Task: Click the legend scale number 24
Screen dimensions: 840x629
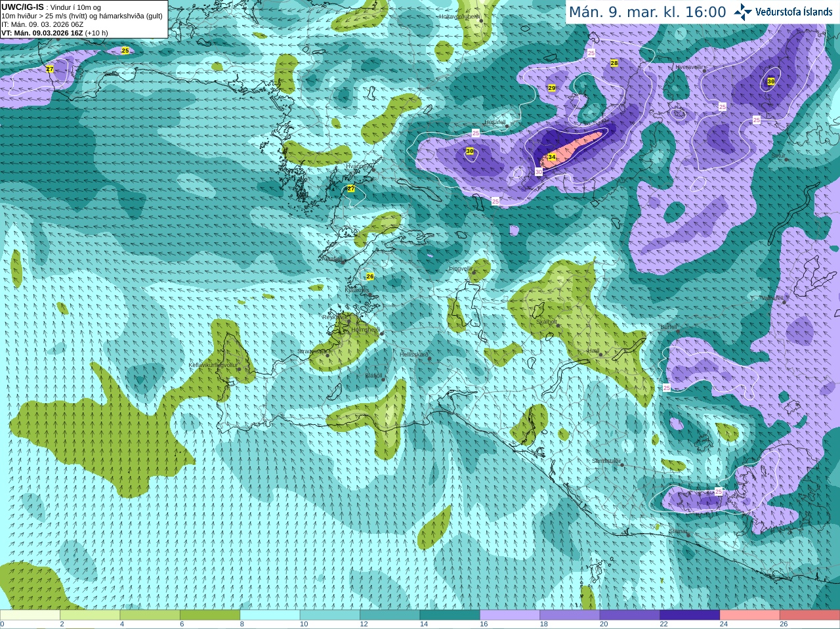Action: pos(724,624)
